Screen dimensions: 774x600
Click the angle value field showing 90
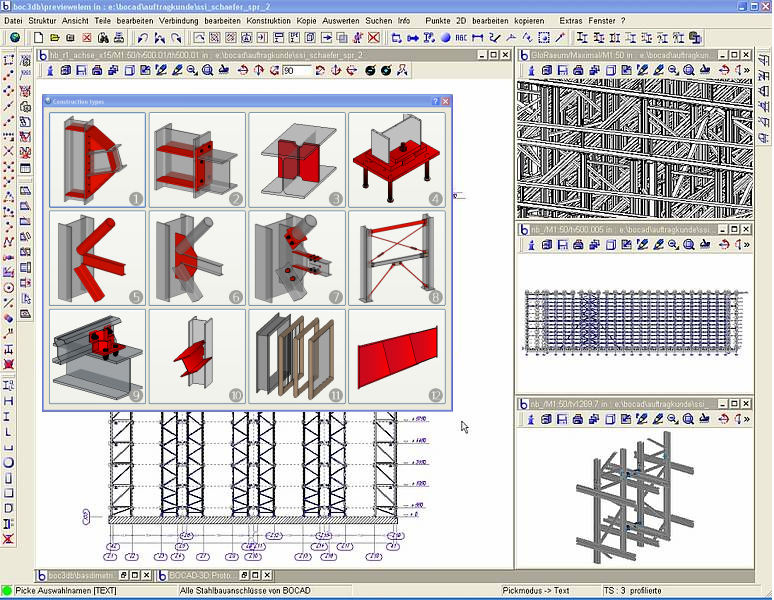[296, 71]
